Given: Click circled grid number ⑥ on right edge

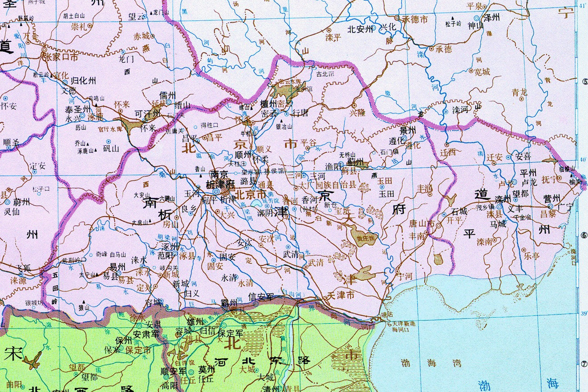Looking at the screenshot, I should pyautogui.click(x=584, y=238).
